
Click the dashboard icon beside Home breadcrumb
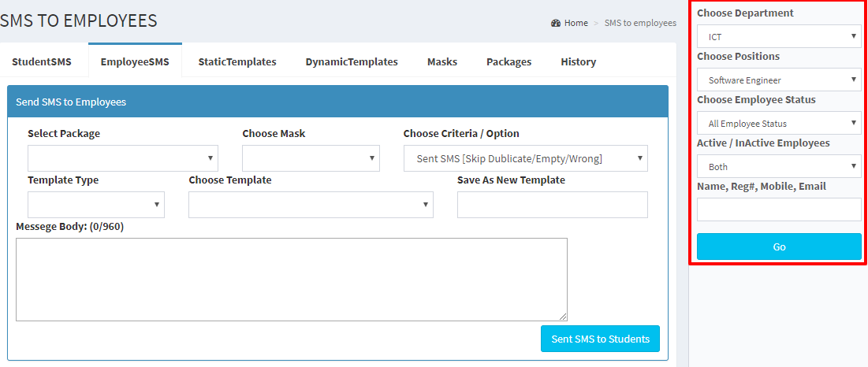coord(556,23)
